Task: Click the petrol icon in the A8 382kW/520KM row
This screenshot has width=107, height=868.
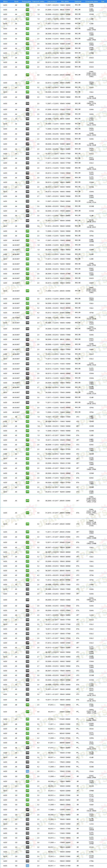Action: [x=27, y=733]
